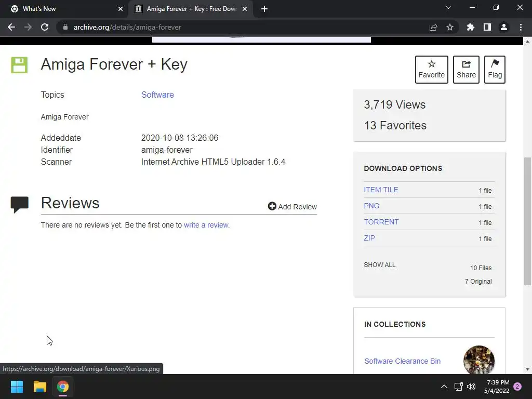This screenshot has height=399, width=532.
Task: Click the Software Clearance Bin thumbnail
Action: pos(478,361)
